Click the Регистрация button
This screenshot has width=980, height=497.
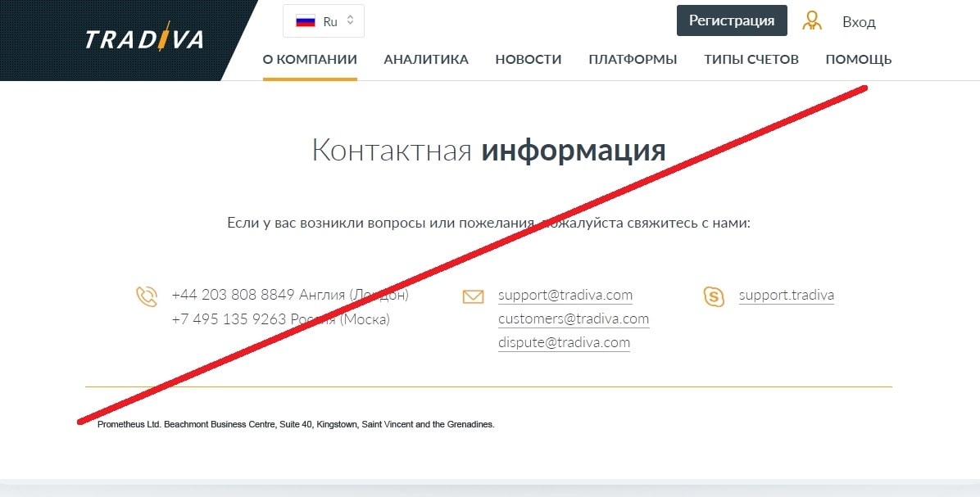click(732, 20)
